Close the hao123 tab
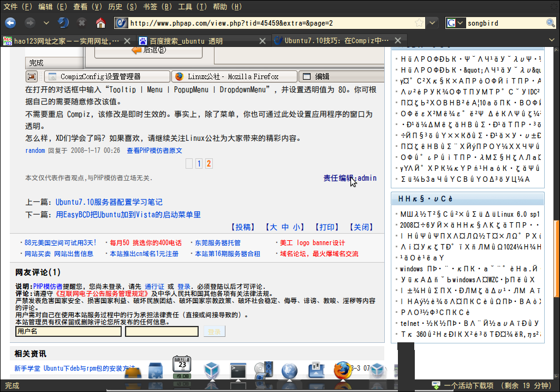 click(x=127, y=41)
